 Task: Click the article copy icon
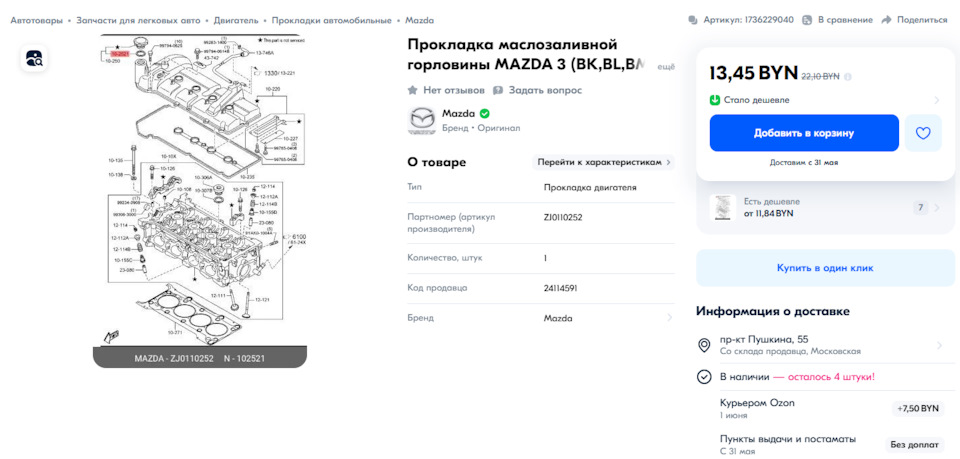pos(692,20)
